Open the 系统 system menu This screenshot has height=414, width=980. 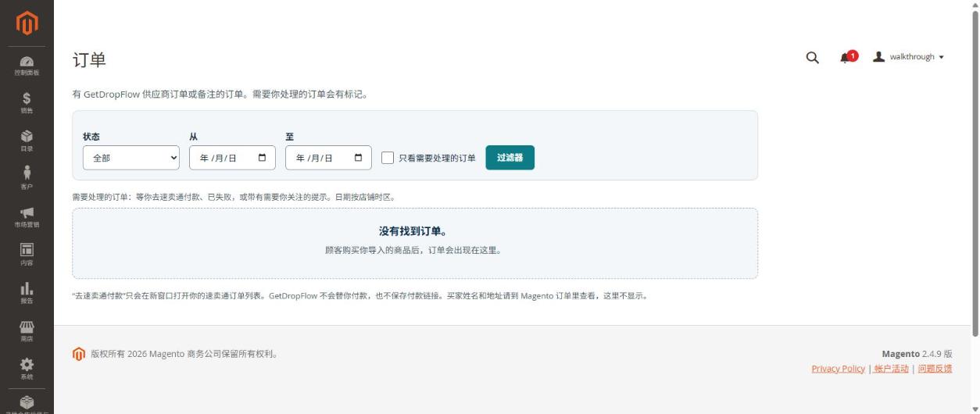pyautogui.click(x=27, y=368)
